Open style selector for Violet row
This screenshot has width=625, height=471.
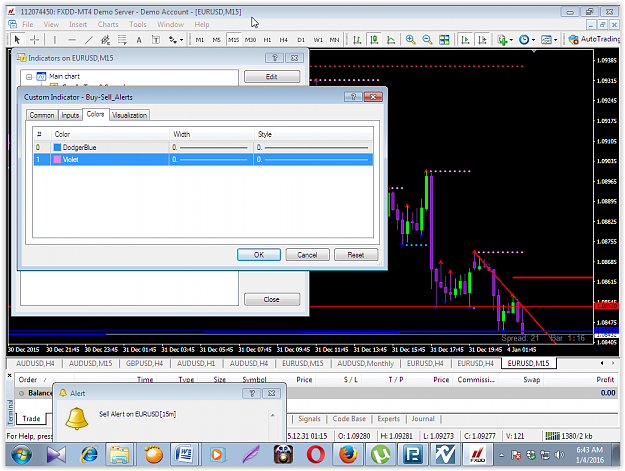pos(313,159)
